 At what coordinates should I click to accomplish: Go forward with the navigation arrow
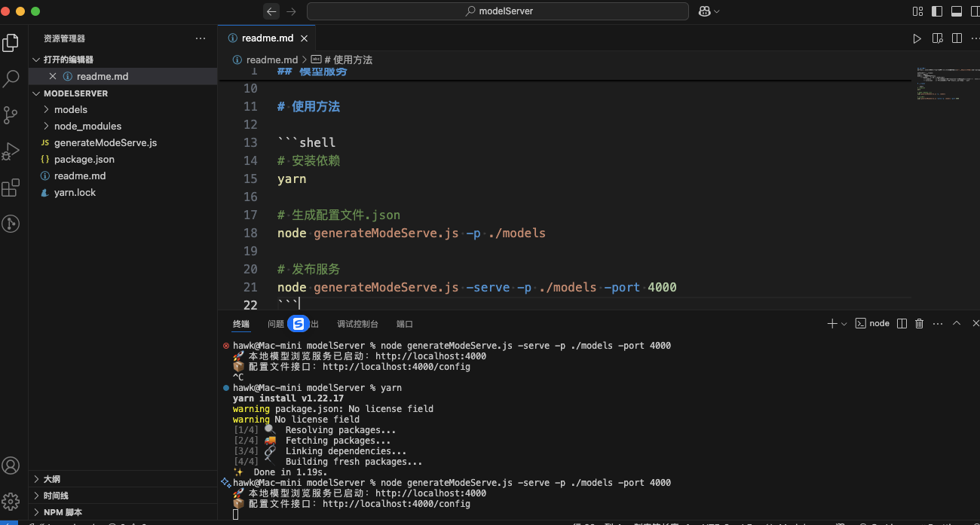coord(292,11)
